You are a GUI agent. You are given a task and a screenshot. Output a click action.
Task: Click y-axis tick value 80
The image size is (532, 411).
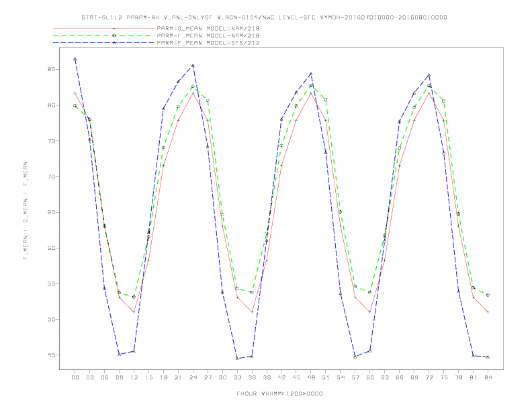(52, 105)
